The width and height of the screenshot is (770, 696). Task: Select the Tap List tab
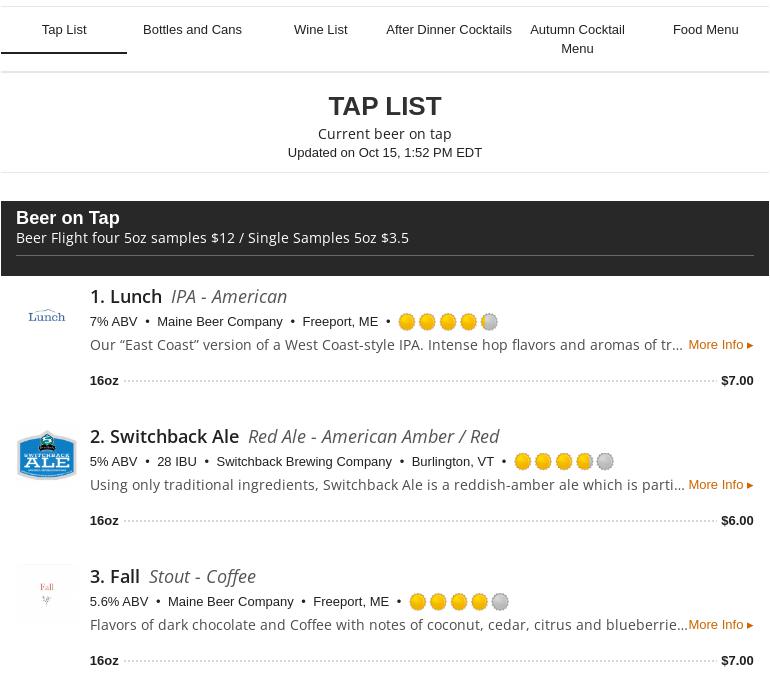(64, 30)
